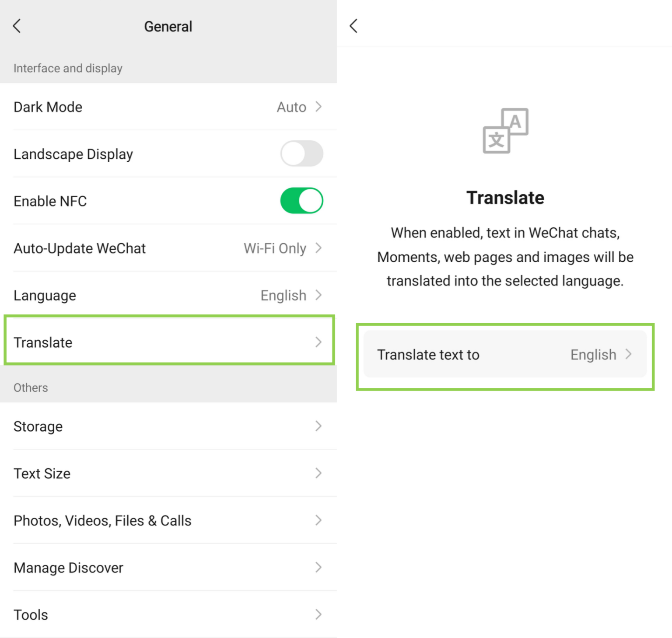Viewport: 672px width, 638px height.
Task: Click the chevron on the Text Size row
Action: (318, 474)
